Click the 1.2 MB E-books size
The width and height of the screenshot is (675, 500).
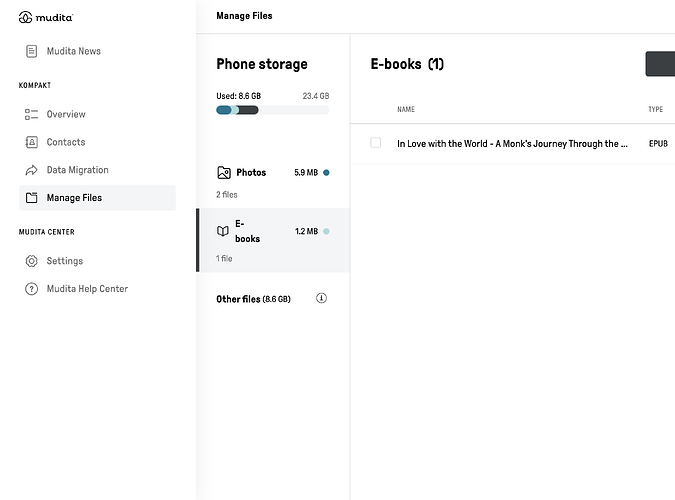(307, 231)
